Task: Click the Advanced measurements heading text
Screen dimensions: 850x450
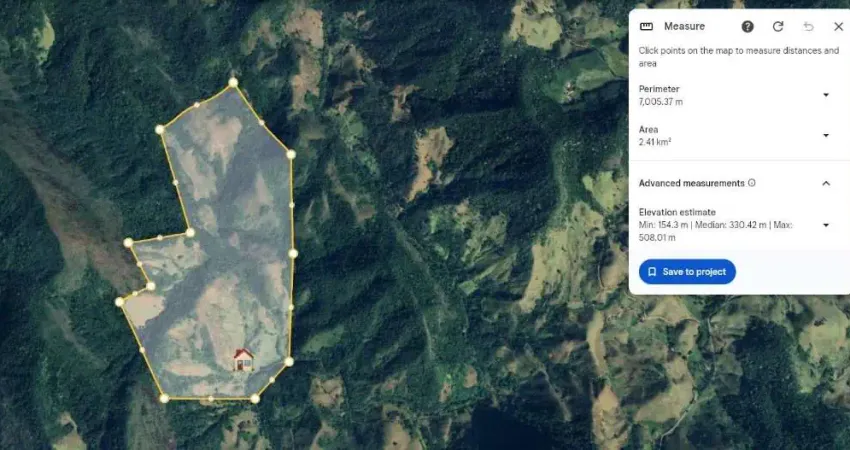Action: [692, 183]
